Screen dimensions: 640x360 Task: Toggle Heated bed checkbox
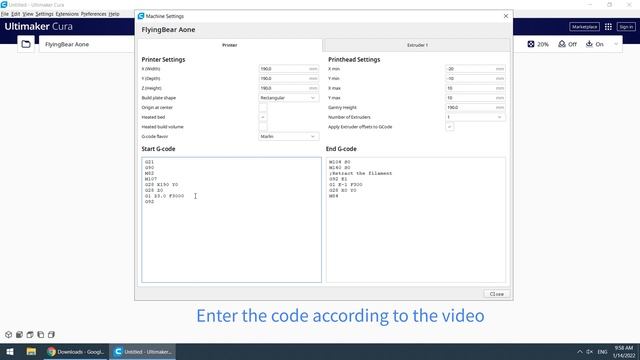click(x=263, y=117)
